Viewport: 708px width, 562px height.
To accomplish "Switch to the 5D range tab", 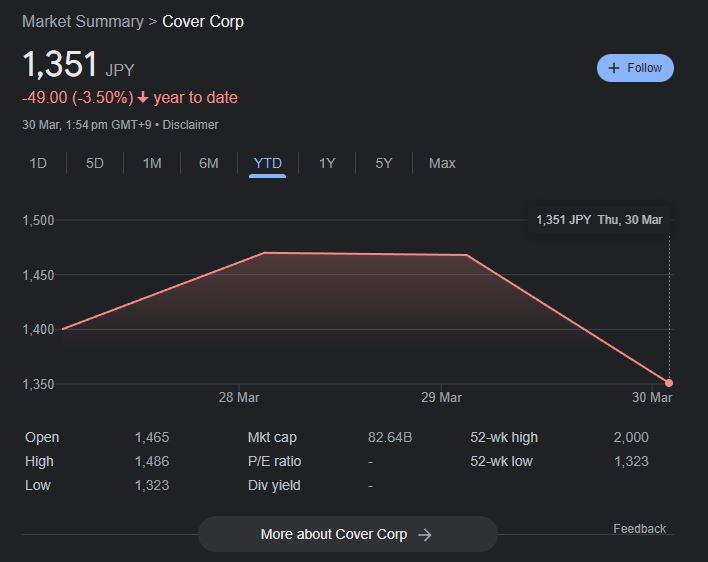I will (x=95, y=163).
